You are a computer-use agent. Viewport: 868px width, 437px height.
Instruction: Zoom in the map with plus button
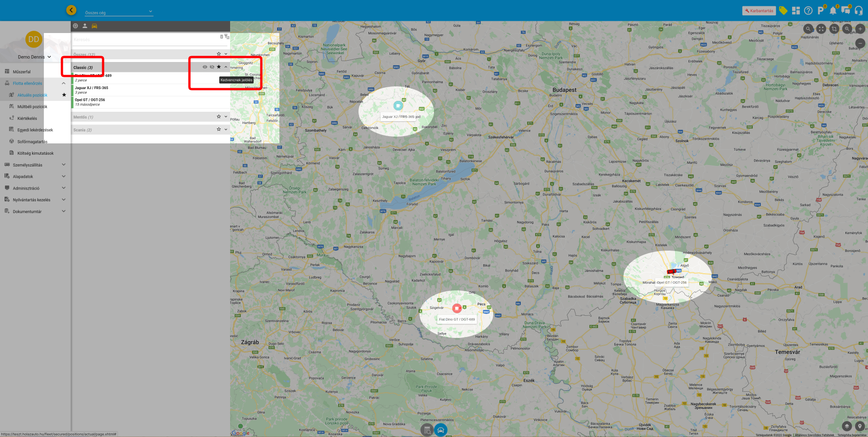click(860, 29)
